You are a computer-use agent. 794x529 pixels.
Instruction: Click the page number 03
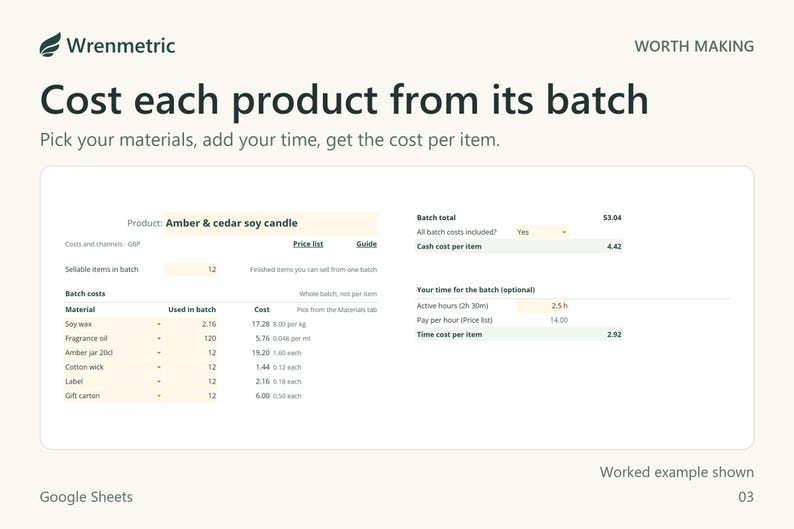point(746,497)
